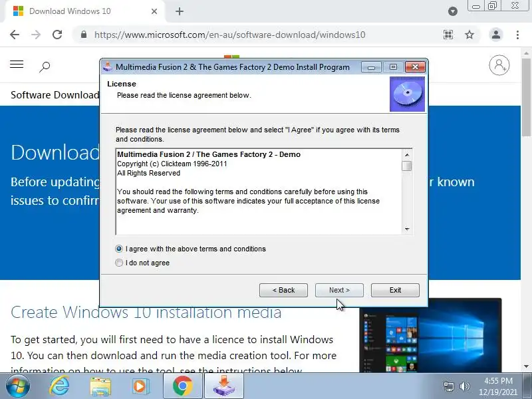
Task: Click the Next button in installer
Action: coord(339,290)
